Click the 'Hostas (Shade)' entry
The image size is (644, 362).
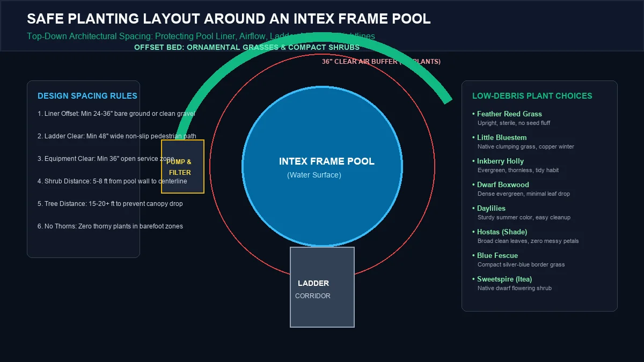[x=500, y=232]
